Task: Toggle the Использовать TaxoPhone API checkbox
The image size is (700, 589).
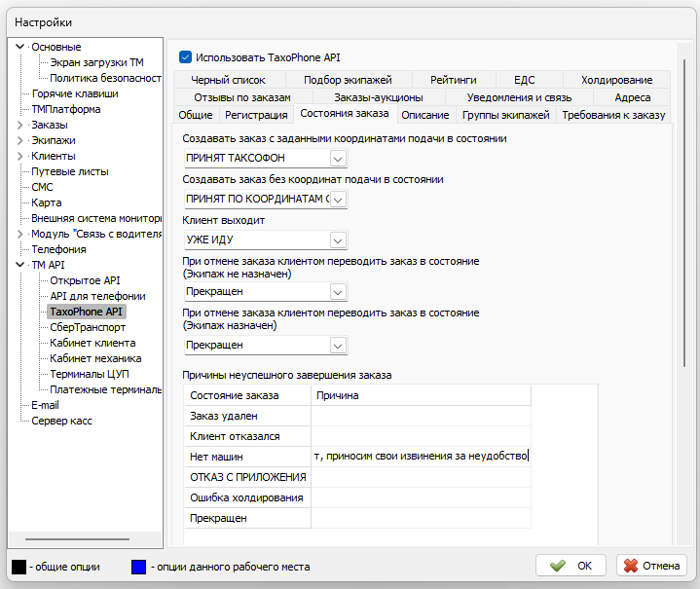Action: (x=185, y=57)
